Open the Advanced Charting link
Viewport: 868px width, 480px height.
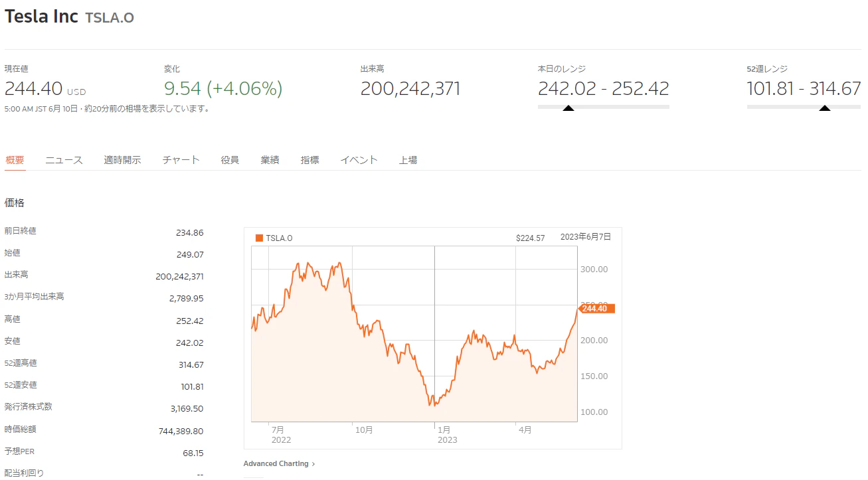click(276, 464)
